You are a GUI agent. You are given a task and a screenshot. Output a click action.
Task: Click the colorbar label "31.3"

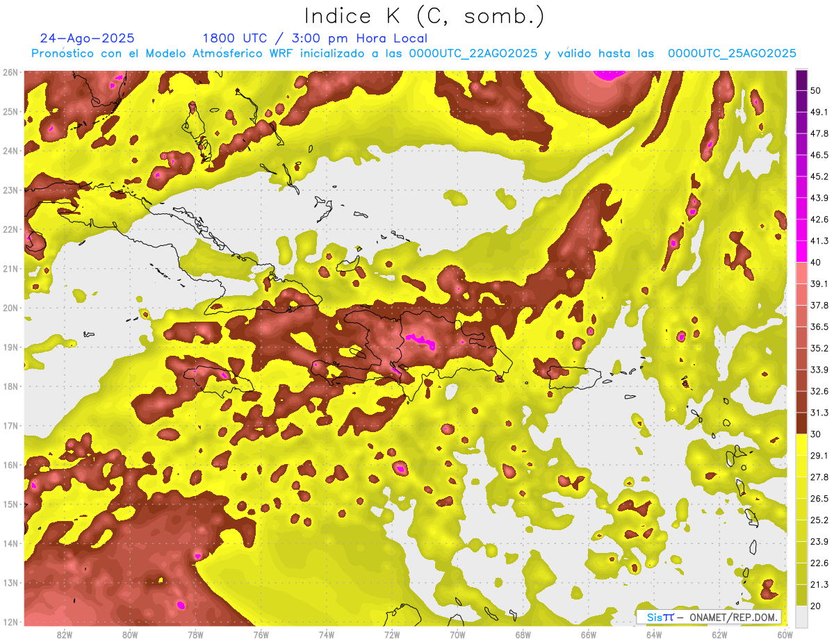click(x=819, y=413)
